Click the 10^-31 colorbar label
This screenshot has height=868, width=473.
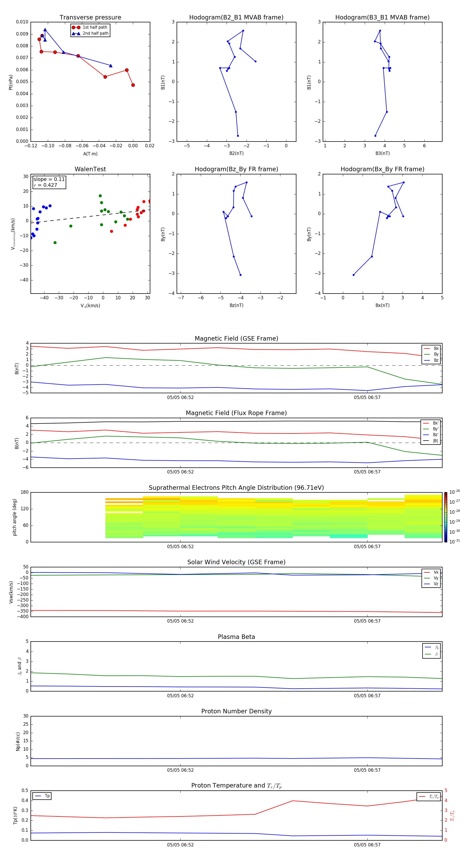(455, 542)
